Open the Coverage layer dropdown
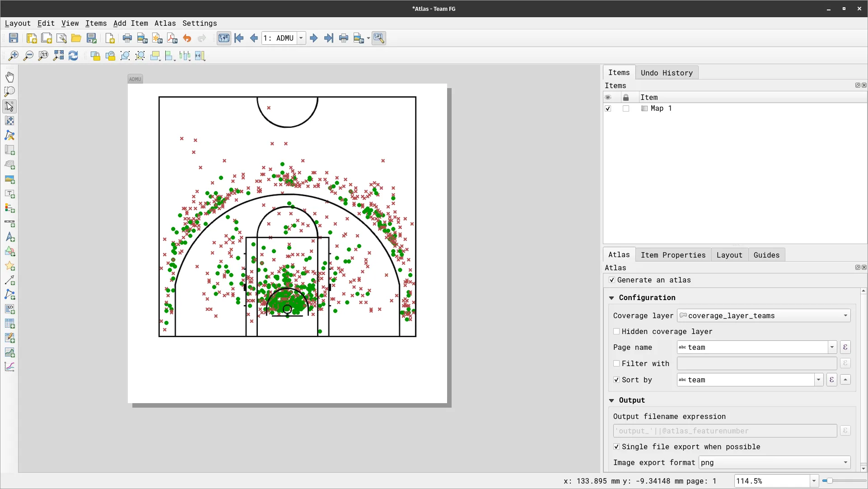This screenshot has width=868, height=489. pyautogui.click(x=763, y=316)
